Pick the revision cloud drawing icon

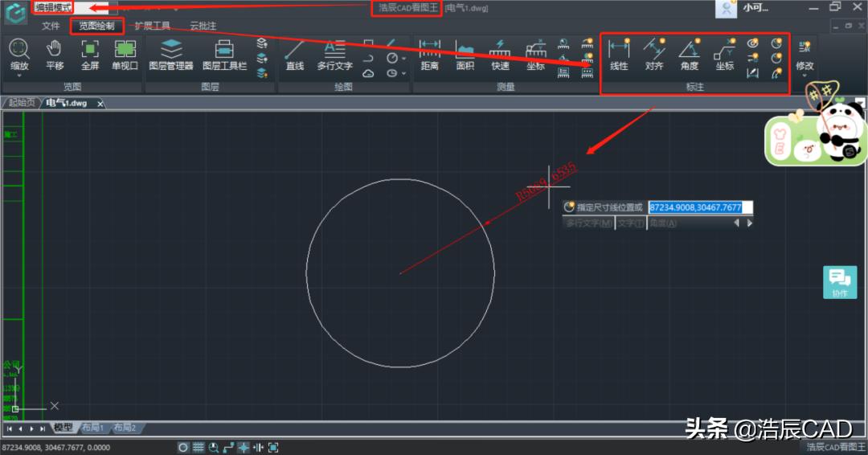[x=368, y=73]
